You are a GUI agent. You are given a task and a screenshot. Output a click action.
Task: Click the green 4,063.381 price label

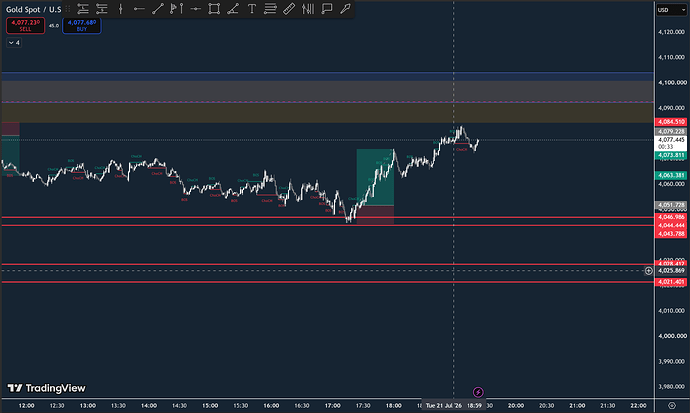tap(671, 175)
